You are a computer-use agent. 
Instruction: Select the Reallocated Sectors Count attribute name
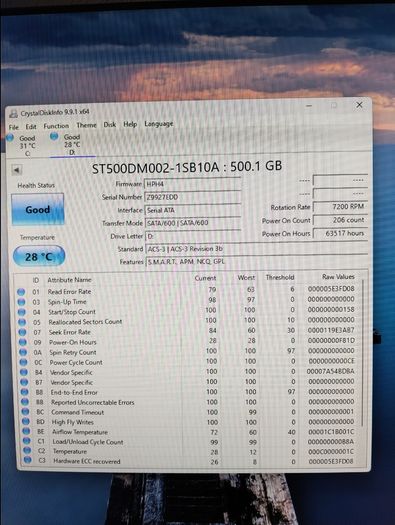(85, 322)
